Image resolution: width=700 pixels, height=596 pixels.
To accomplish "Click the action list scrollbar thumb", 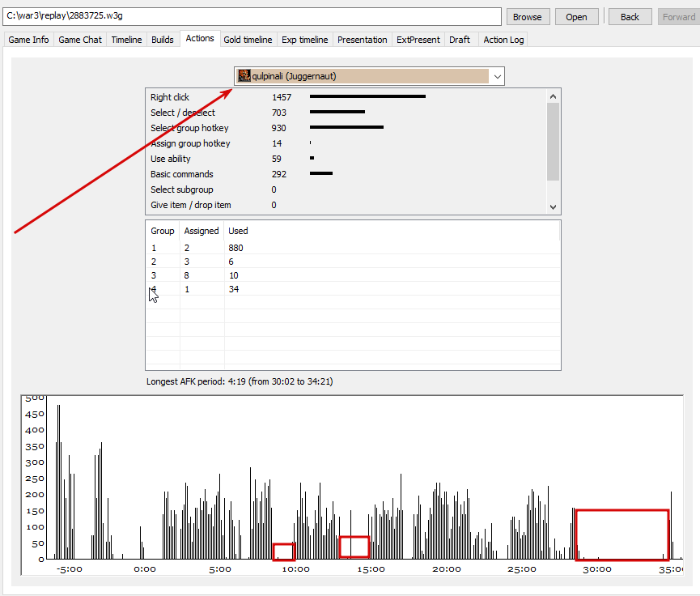I will pos(554,142).
